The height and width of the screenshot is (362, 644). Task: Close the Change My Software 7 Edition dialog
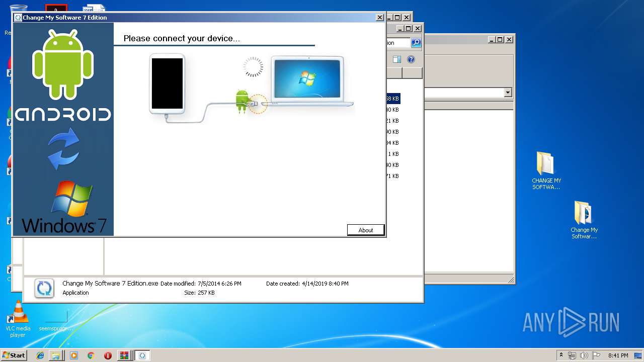380,18
